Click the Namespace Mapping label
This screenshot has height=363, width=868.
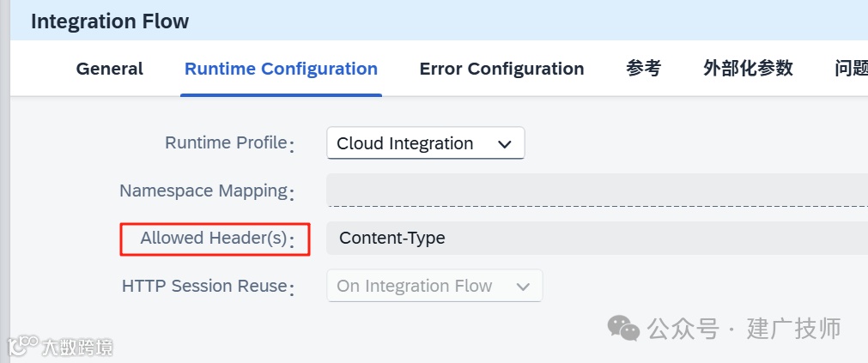(x=203, y=191)
